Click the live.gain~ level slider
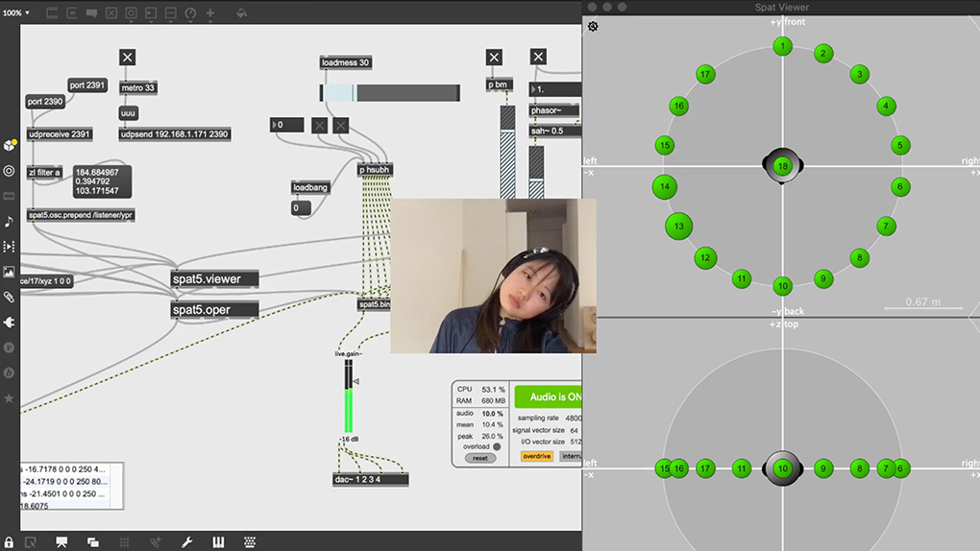This screenshot has height=551, width=980. 349,395
